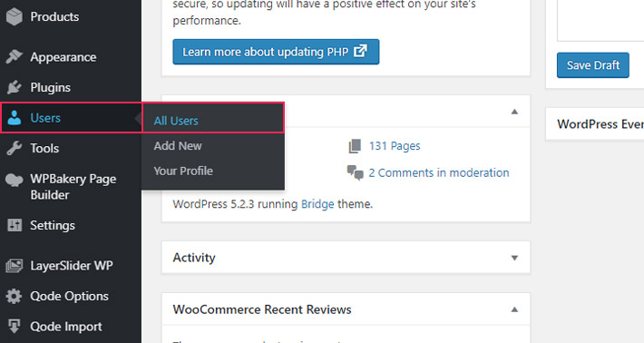Click the Qode Import download icon
The width and height of the screenshot is (644, 343).
coord(15,326)
